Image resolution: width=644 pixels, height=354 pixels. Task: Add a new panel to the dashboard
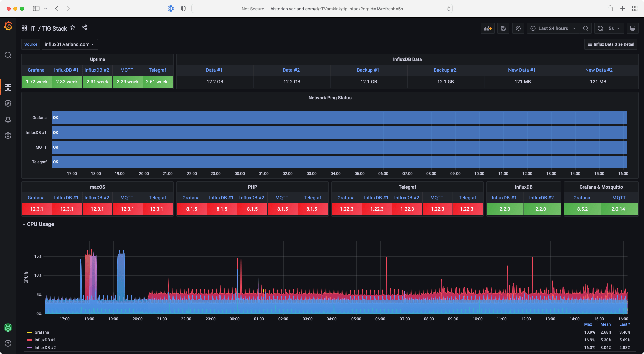tap(487, 28)
